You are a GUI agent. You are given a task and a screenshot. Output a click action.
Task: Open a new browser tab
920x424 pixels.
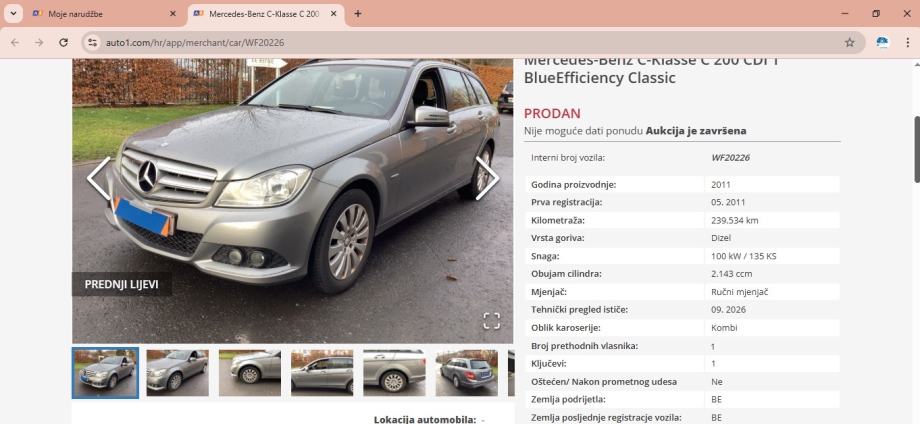point(358,13)
